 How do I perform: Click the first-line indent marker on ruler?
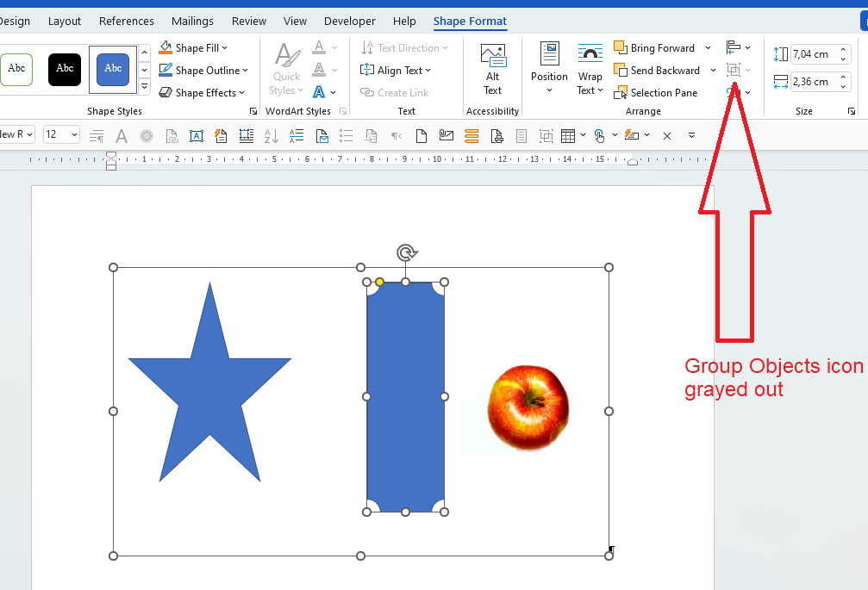[111, 155]
